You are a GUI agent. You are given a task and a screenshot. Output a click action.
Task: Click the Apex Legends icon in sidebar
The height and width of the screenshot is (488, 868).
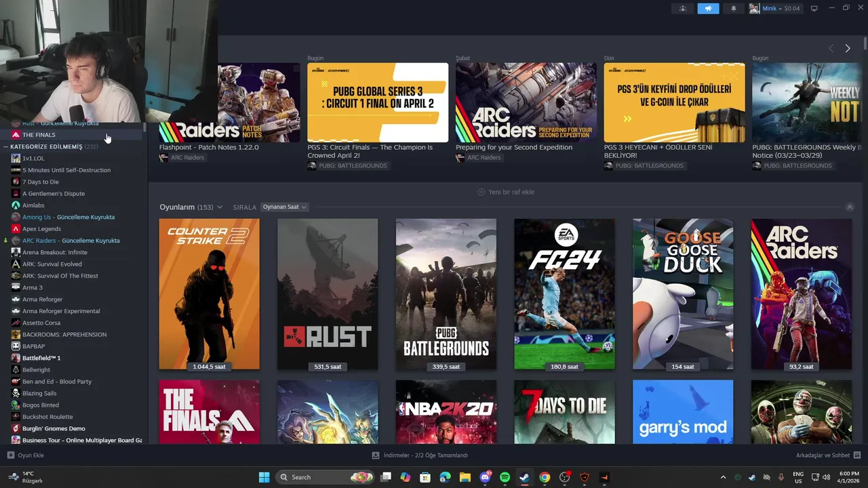click(16, 228)
